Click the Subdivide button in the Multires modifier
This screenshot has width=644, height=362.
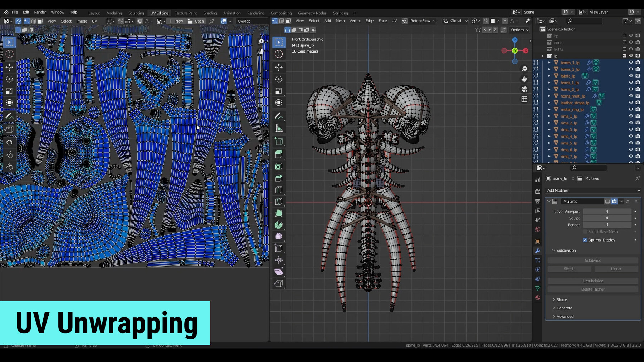pos(593,260)
